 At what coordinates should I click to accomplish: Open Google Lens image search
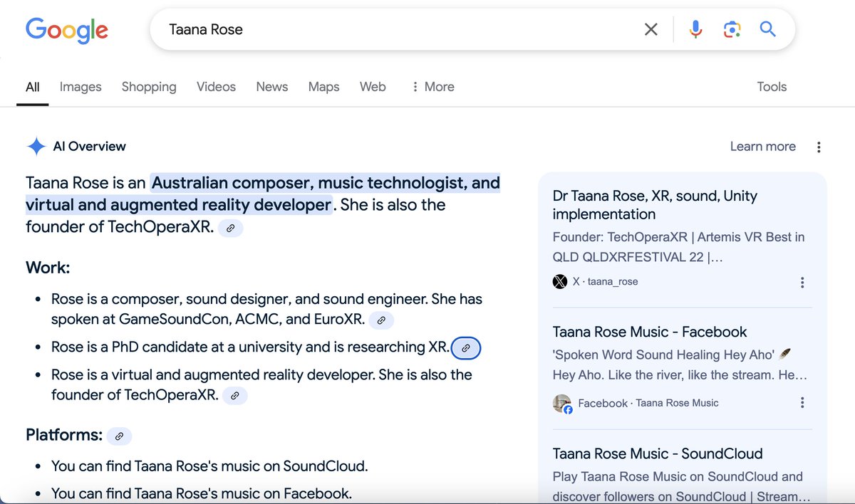(x=732, y=29)
